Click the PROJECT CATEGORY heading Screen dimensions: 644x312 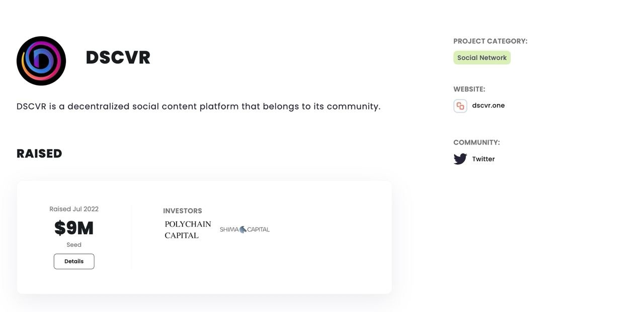pyautogui.click(x=490, y=41)
